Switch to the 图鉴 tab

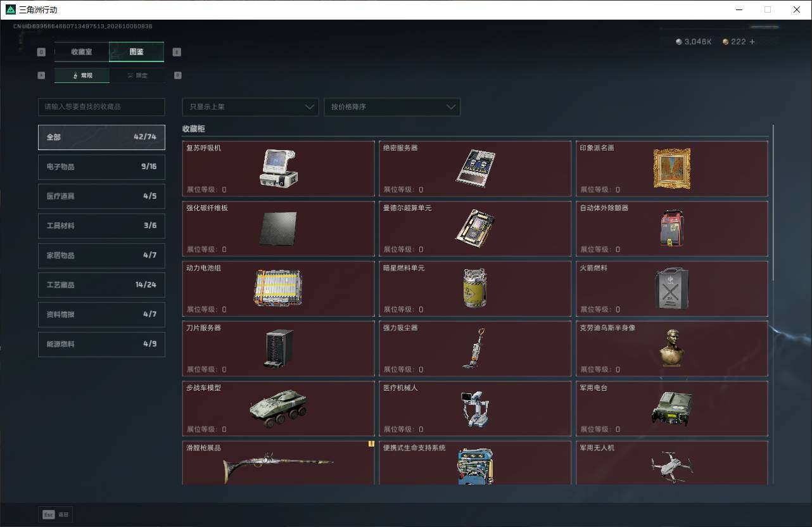point(137,52)
